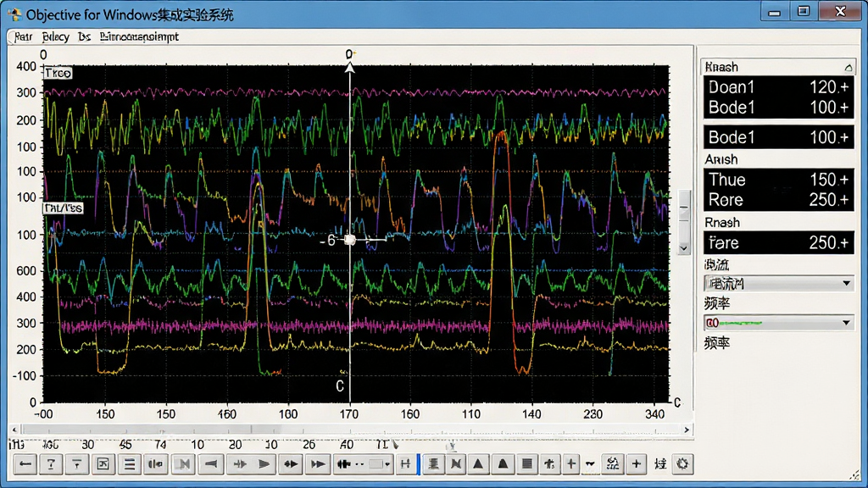Click the Chinese-character button beside the gear
Viewport: 868px width, 488px height.
659,463
